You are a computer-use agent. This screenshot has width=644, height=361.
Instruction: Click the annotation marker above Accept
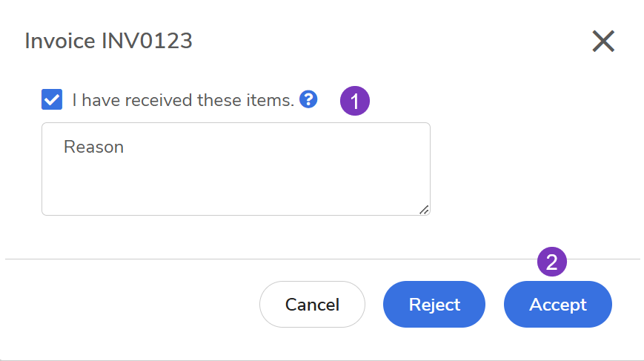[x=551, y=261]
